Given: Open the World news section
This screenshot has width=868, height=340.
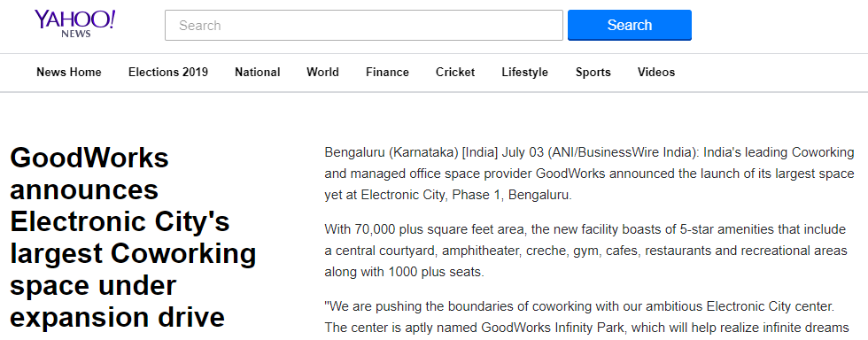Looking at the screenshot, I should point(322,72).
